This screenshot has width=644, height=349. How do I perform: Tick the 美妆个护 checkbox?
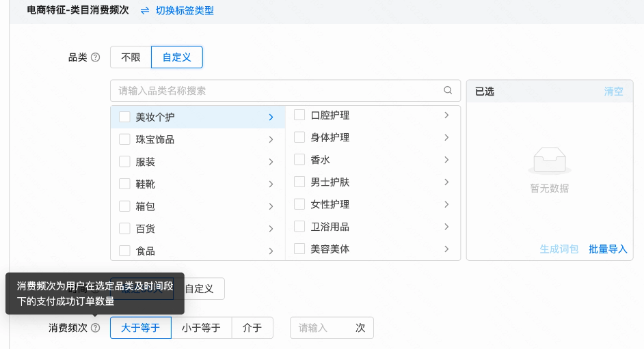click(x=124, y=117)
